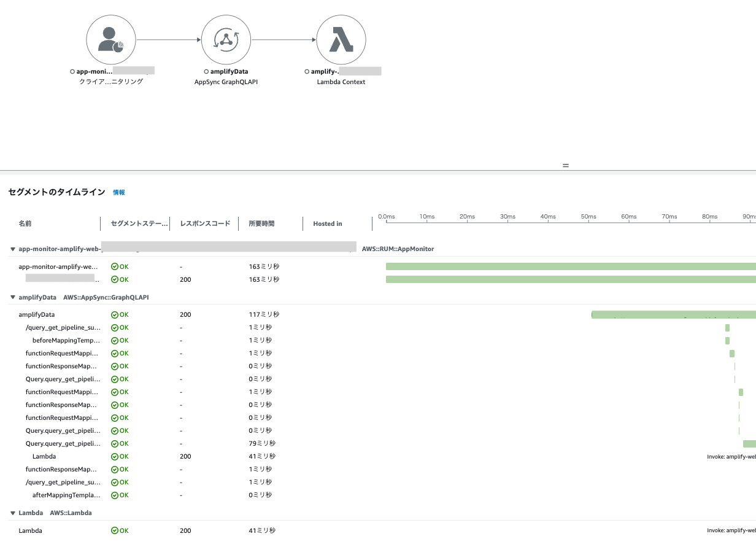Select the client monitoring node icon
Screen dimensions: 756x547
click(x=111, y=40)
